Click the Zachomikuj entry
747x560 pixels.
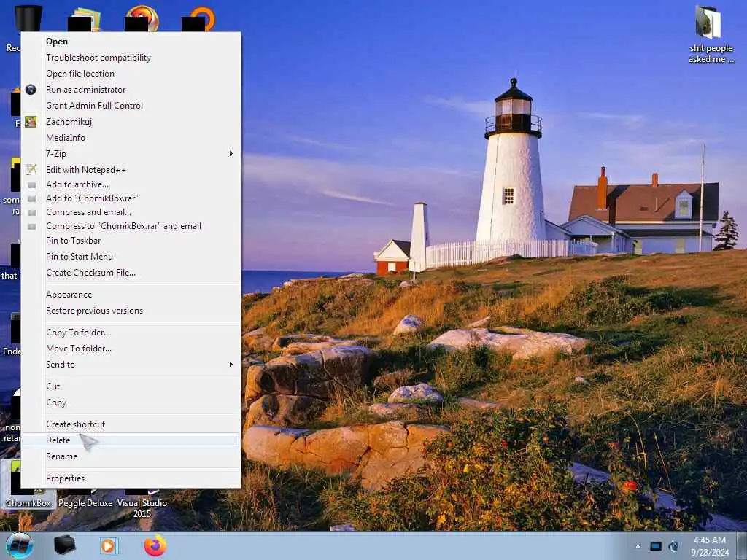coord(131,122)
